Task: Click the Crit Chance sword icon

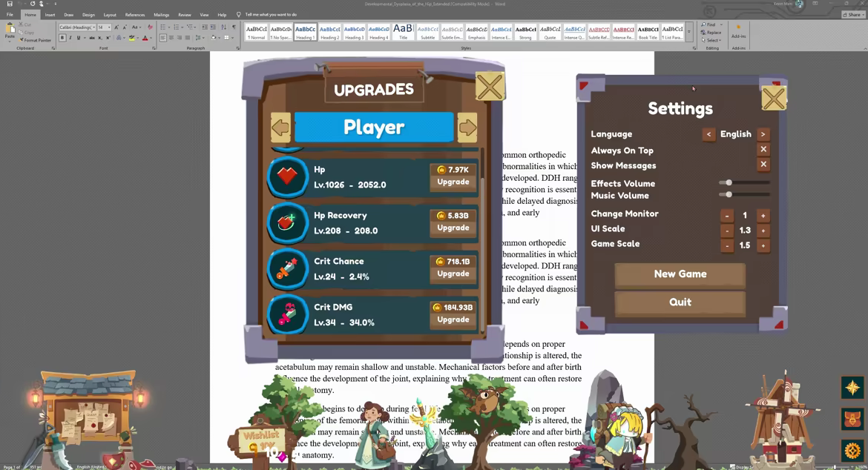Action: click(x=287, y=268)
